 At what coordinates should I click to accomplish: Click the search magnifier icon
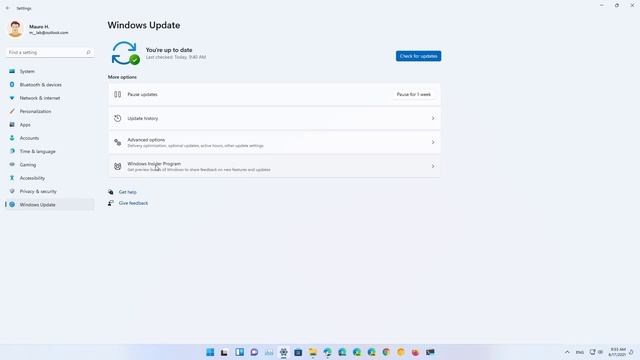[x=88, y=52]
